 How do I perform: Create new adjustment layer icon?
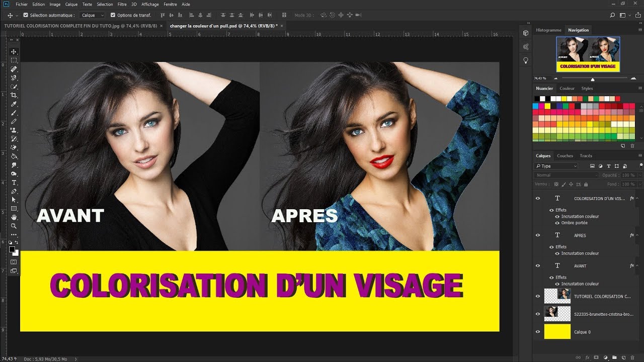[605, 357]
